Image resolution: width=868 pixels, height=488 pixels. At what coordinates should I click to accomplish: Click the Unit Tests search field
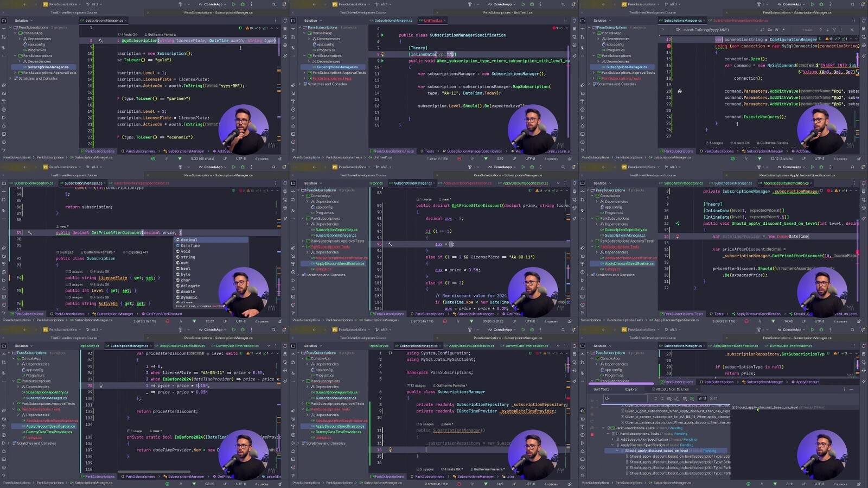627,398
